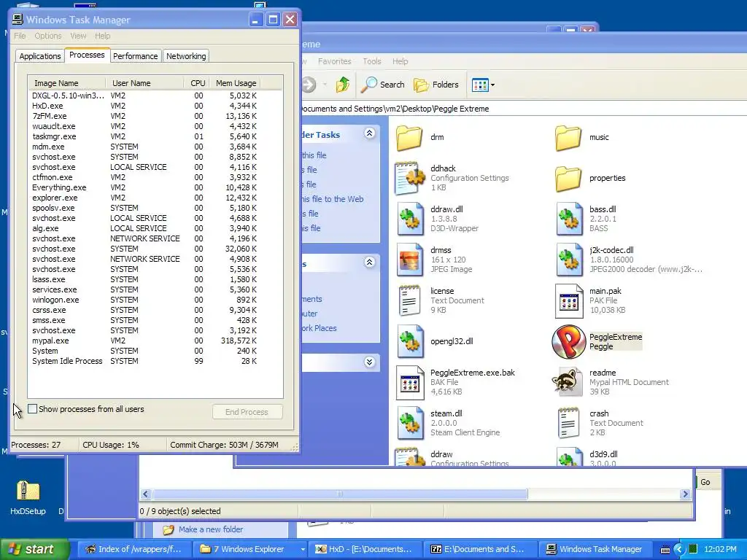This screenshot has width=747, height=560.
Task: Select the HxD.exe process row
Action: [144, 106]
